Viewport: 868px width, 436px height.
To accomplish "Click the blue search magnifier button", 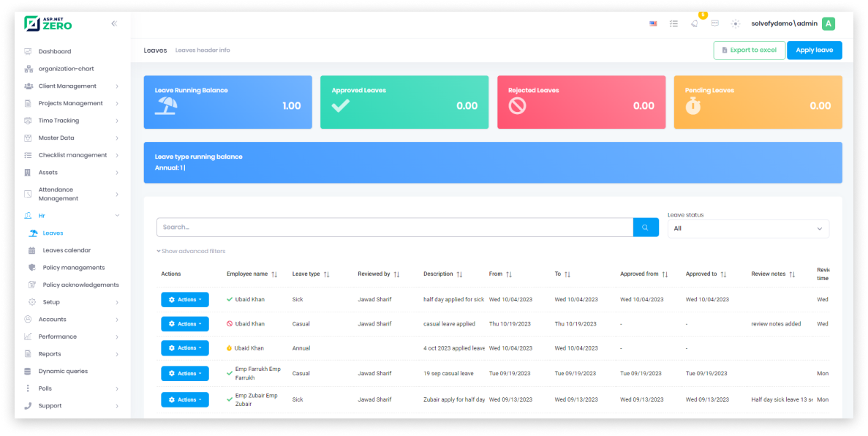I will pos(645,228).
